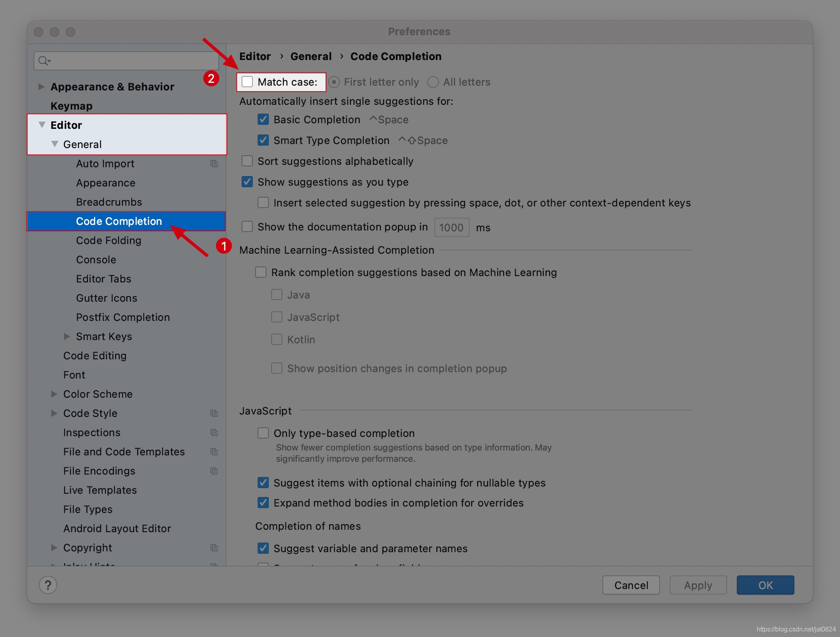The width and height of the screenshot is (840, 637).
Task: Click the project-level settings icon next to File Encodings
Action: click(x=214, y=471)
